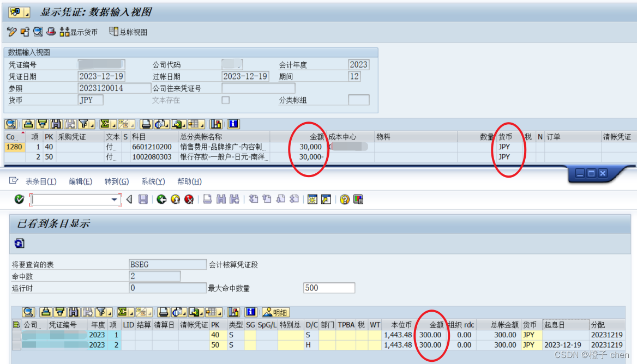
Task: Open the command field dropdown
Action: pyautogui.click(x=114, y=199)
